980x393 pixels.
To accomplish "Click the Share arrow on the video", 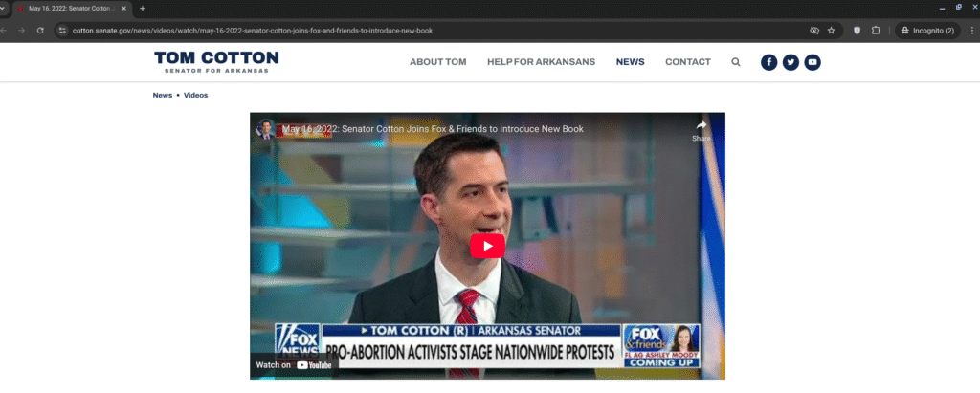I will click(x=702, y=129).
